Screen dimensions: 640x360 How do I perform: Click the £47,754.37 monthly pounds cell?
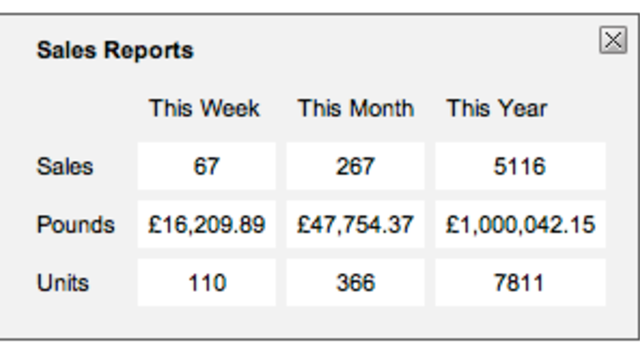tap(356, 224)
